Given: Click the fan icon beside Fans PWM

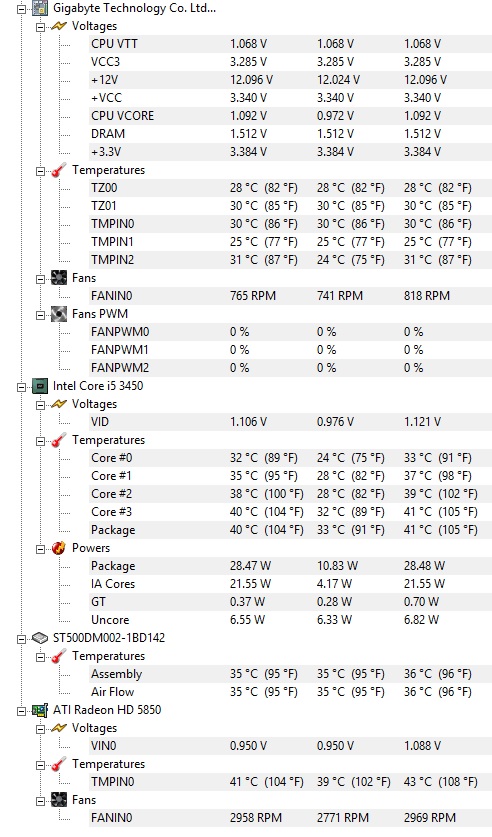Looking at the screenshot, I should [x=59, y=314].
